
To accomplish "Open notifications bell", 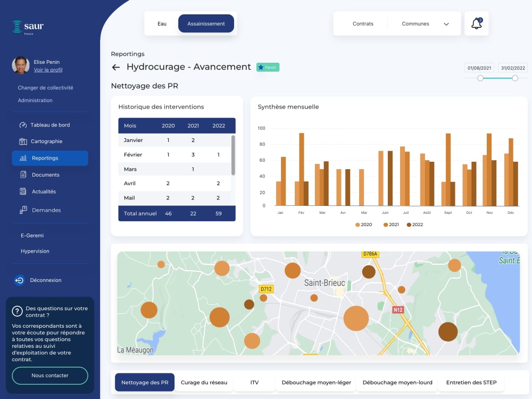I will pos(476,23).
